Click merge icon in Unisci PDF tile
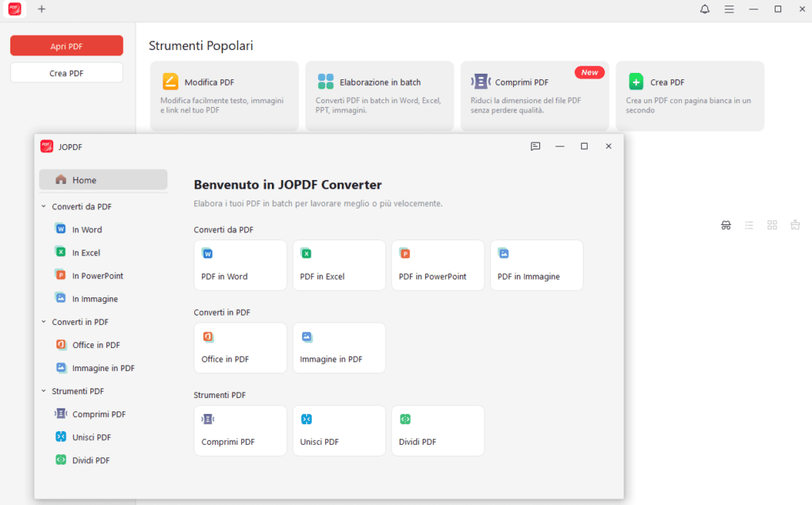This screenshot has width=812, height=505. [307, 419]
